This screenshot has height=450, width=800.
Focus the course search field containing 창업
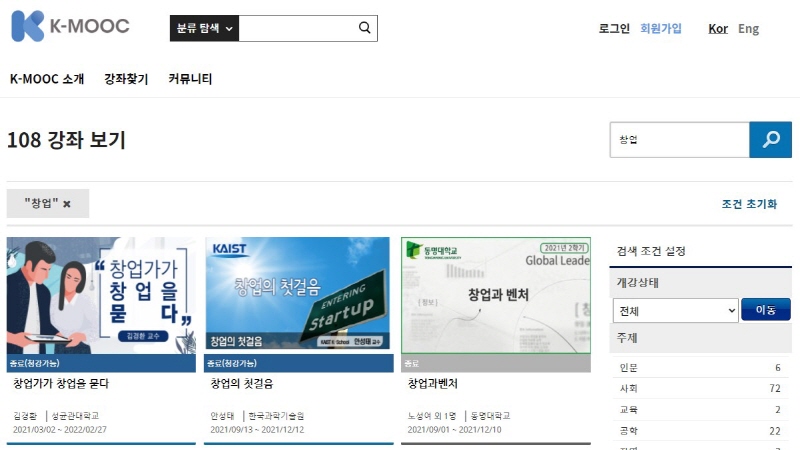(680, 139)
